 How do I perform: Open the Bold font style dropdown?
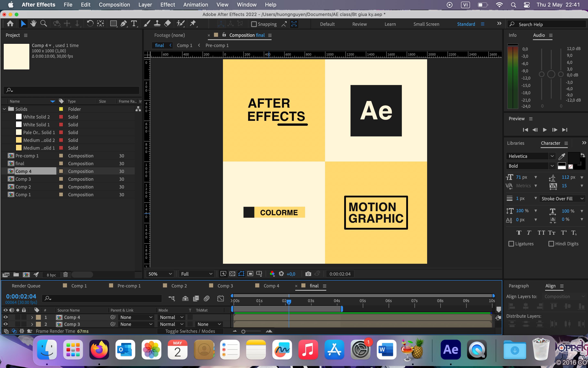pyautogui.click(x=530, y=166)
